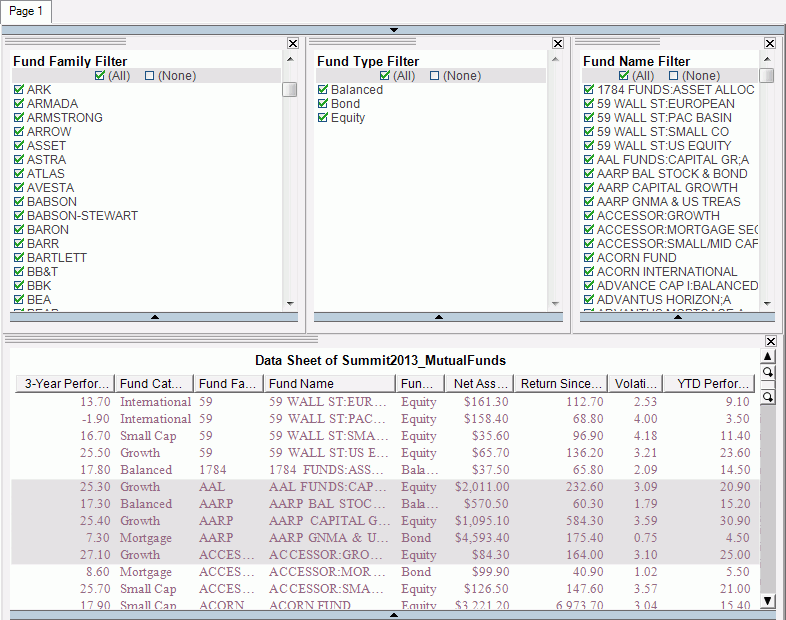This screenshot has height=620, width=786.
Task: Click the Fund Name Filter scroll-down arrow
Action: [766, 304]
